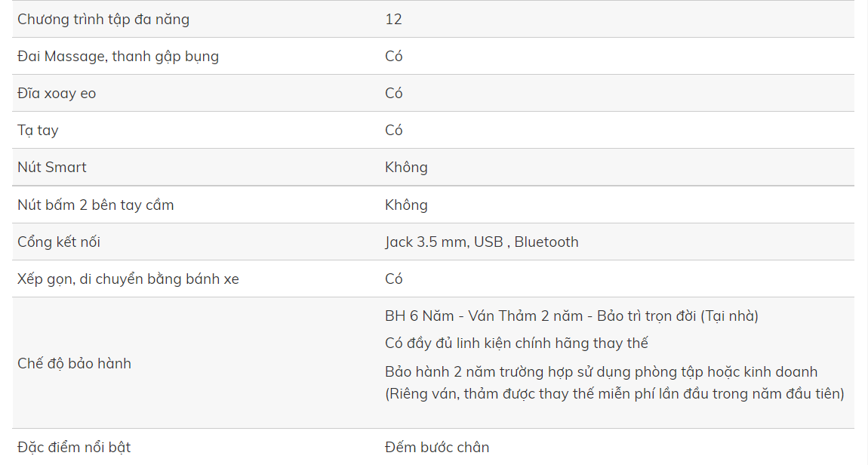Select 'Không' value for Nút bấm row
Screen dimensions: 868x465
(x=406, y=205)
